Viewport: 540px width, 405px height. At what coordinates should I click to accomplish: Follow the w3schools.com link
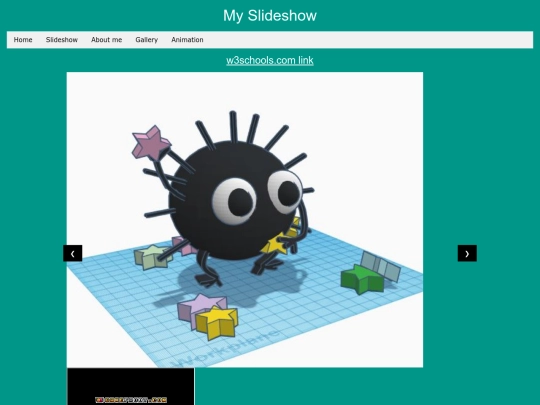(x=270, y=61)
